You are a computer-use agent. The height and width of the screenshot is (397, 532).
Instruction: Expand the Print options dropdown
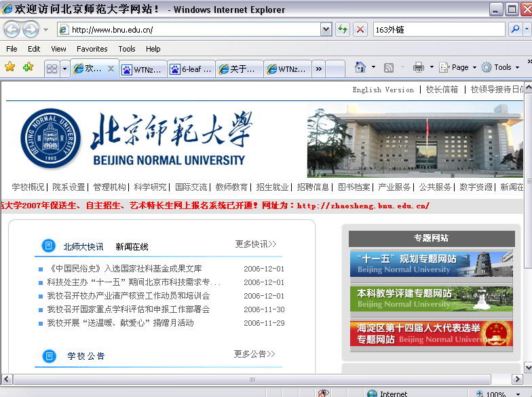click(432, 67)
